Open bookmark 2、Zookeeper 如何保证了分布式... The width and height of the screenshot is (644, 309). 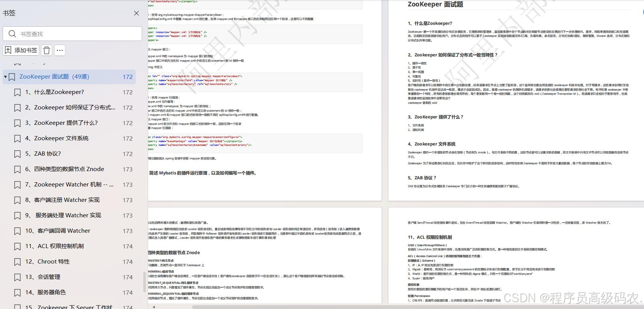point(70,108)
